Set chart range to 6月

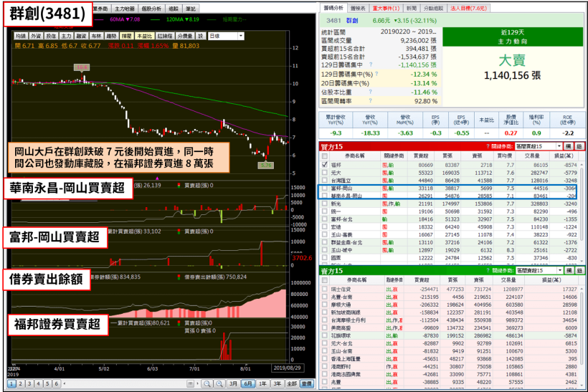point(248,383)
